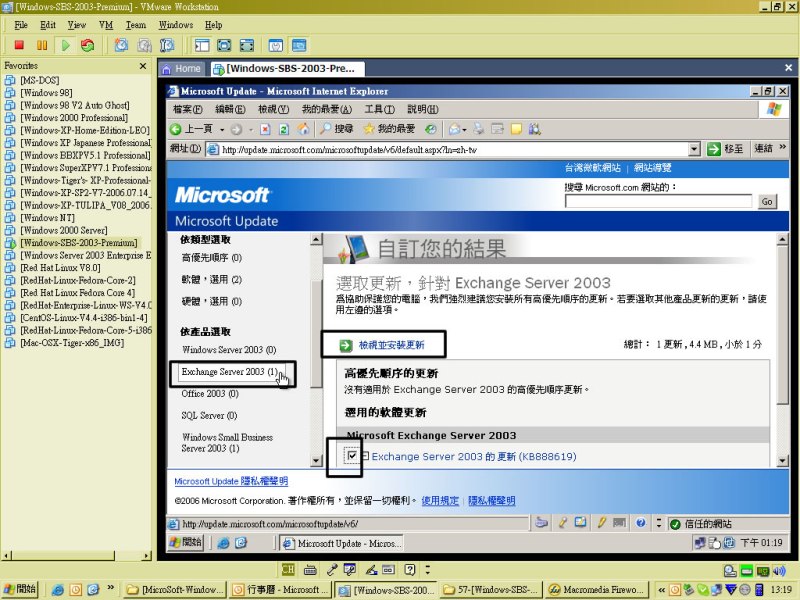Open the VMware Team menu
The height and width of the screenshot is (600, 800).
click(x=136, y=25)
